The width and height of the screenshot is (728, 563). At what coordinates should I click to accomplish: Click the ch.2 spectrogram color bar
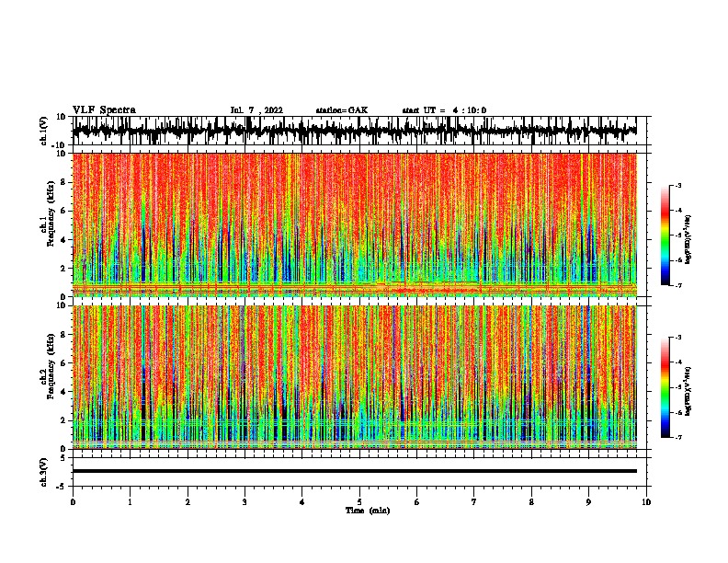(x=665, y=387)
